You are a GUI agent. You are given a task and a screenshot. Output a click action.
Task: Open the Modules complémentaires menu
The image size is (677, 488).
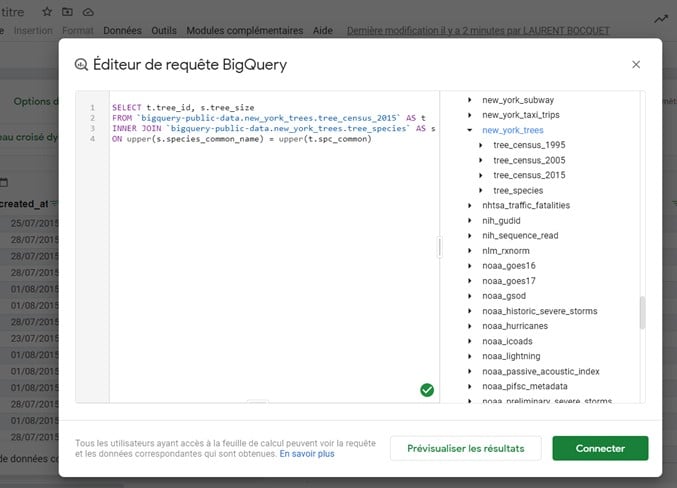point(244,31)
